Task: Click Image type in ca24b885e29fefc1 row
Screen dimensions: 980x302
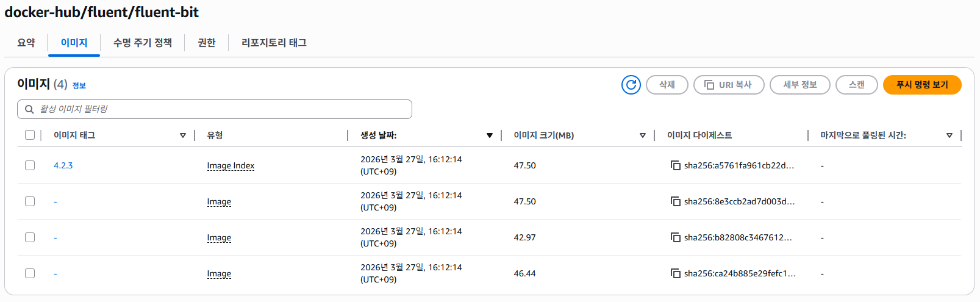Action: click(219, 273)
